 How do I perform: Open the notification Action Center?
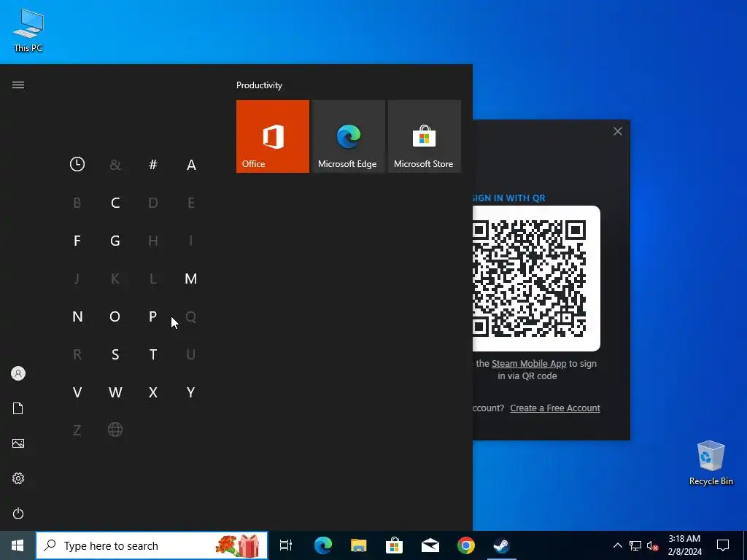coord(723,545)
